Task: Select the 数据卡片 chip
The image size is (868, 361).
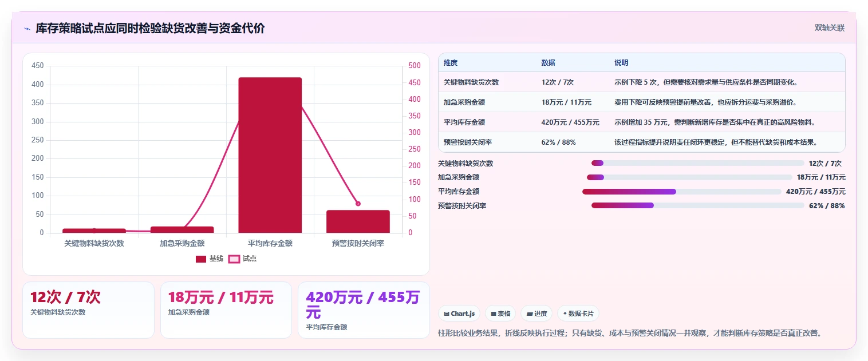Action: [x=578, y=314]
